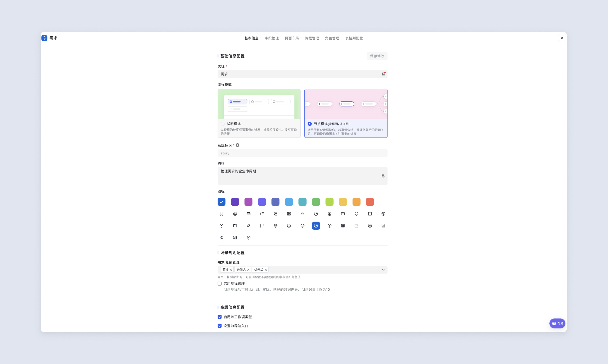The height and width of the screenshot is (364, 608).
Task: Pick the exclamation mark circle icon
Action: 329,226
